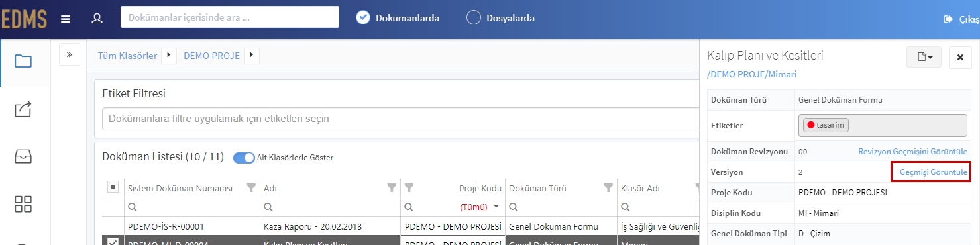Open the document actions dropdown button
Image resolution: width=980 pixels, height=245 pixels.
pos(924,58)
